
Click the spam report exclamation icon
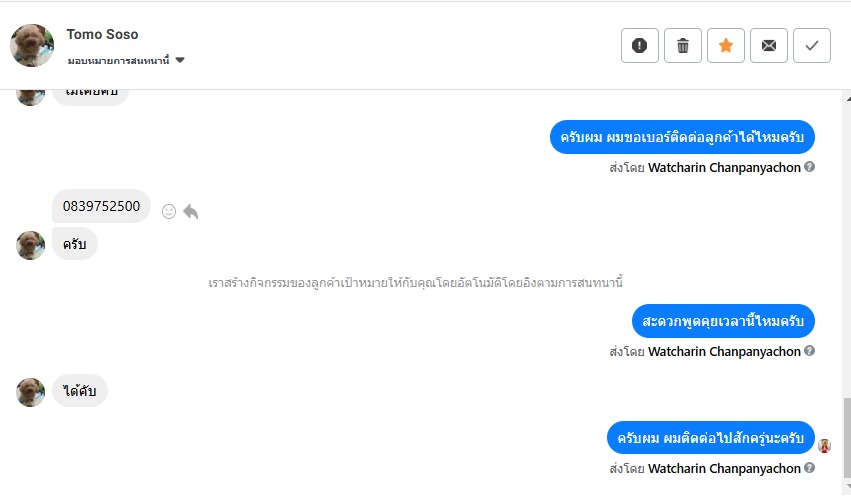point(640,45)
